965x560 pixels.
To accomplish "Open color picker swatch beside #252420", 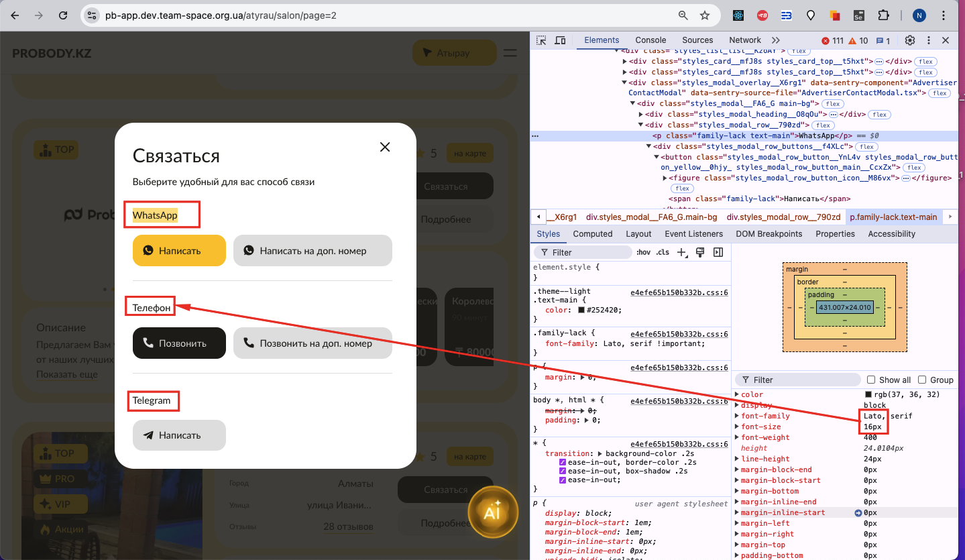I will pyautogui.click(x=581, y=311).
